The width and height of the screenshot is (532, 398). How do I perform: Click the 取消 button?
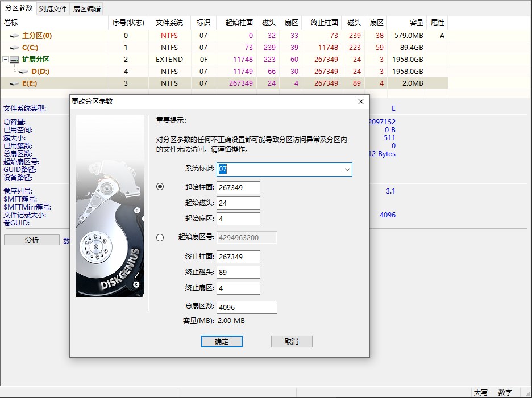292,341
